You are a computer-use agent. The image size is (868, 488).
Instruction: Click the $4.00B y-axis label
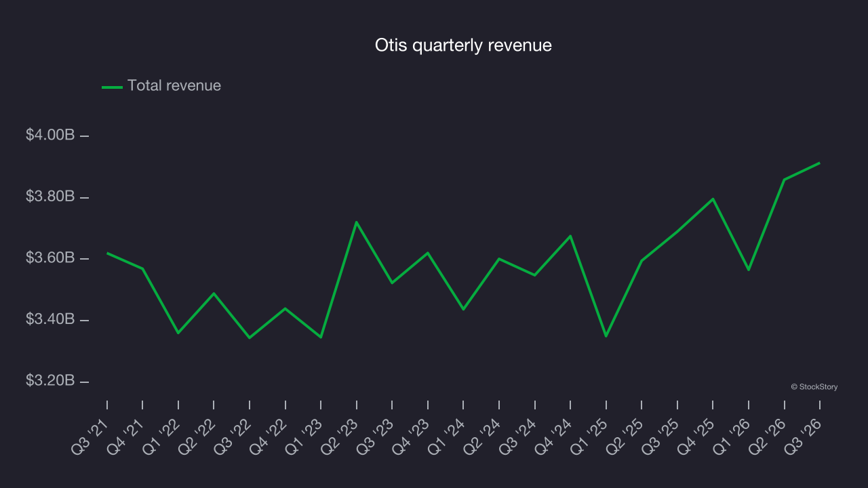point(50,135)
